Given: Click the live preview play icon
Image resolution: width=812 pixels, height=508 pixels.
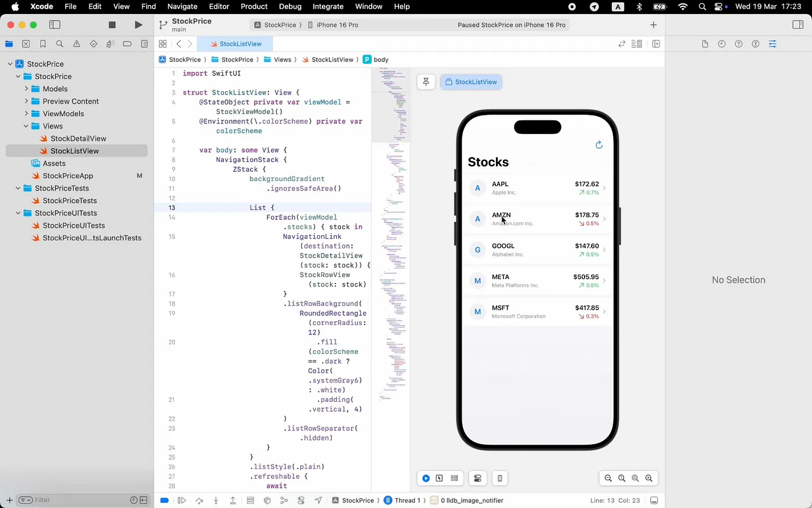Looking at the screenshot, I should click(x=426, y=478).
